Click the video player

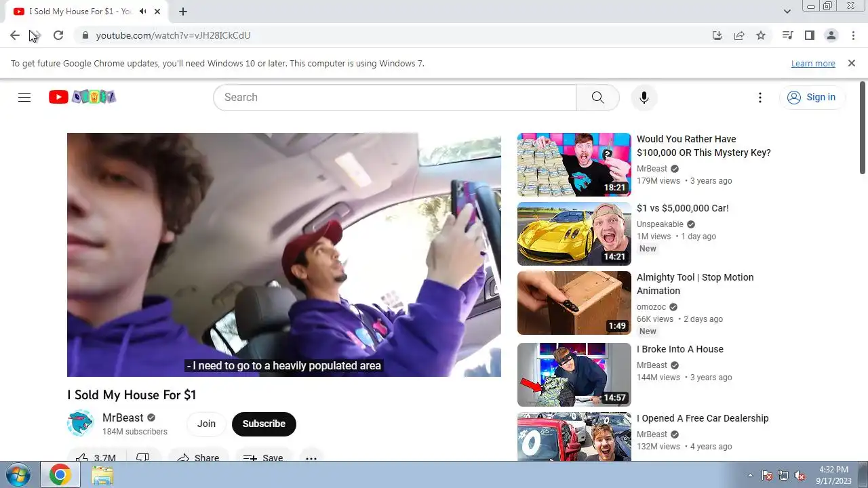click(284, 255)
